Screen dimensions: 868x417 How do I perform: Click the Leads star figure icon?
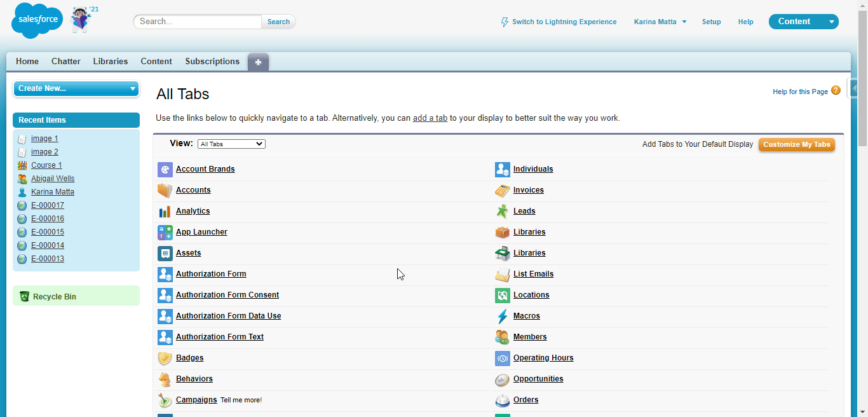coord(502,211)
